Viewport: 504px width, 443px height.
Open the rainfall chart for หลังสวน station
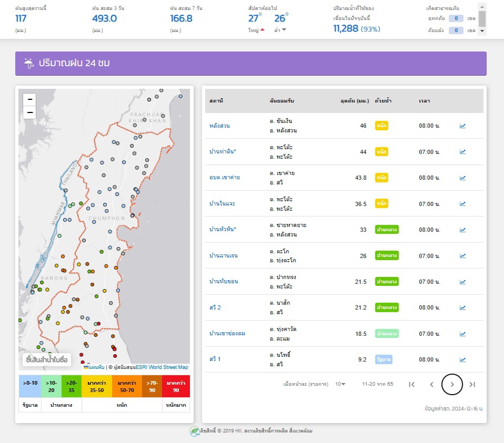(x=462, y=126)
